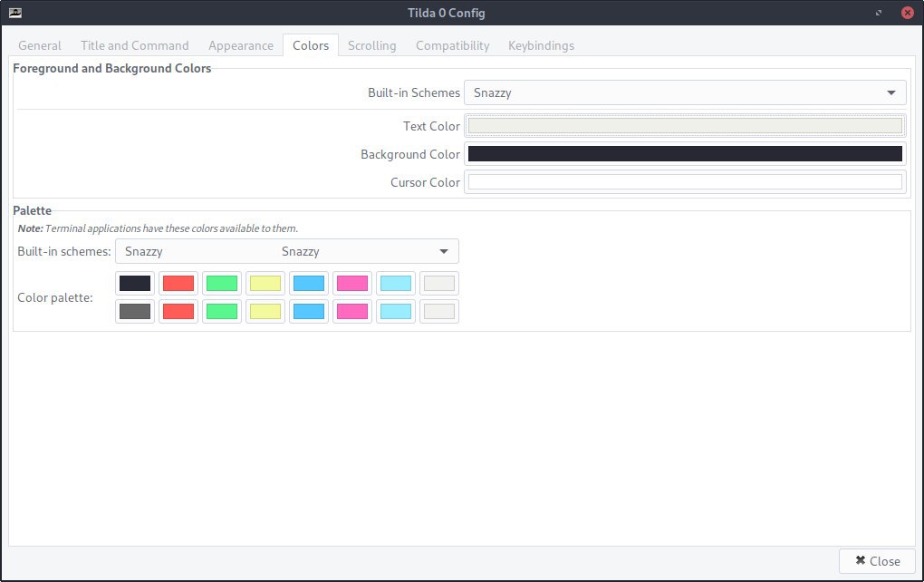Edit the top row magenta palette color
924x582 pixels.
pos(352,283)
